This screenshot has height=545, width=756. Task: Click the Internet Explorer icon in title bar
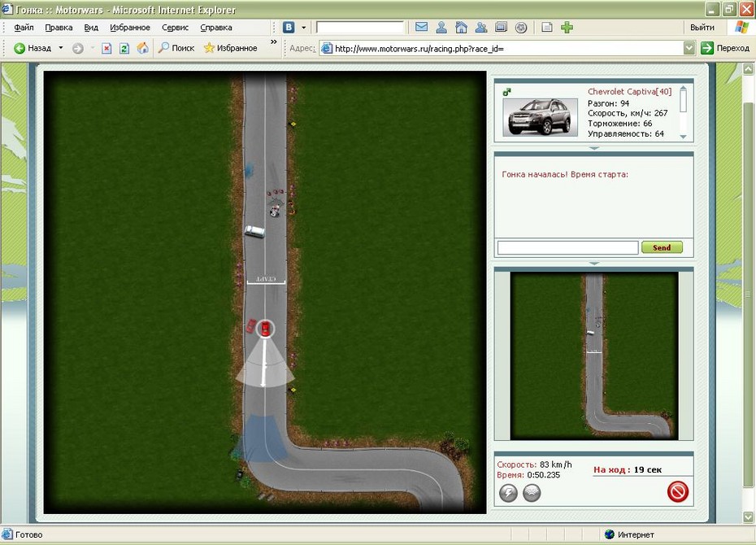point(7,10)
